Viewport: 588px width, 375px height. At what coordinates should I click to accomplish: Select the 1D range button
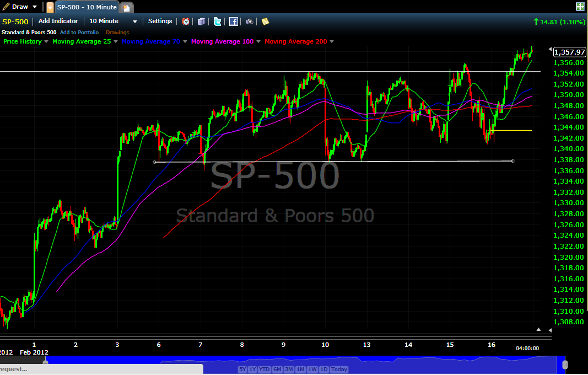click(x=323, y=369)
